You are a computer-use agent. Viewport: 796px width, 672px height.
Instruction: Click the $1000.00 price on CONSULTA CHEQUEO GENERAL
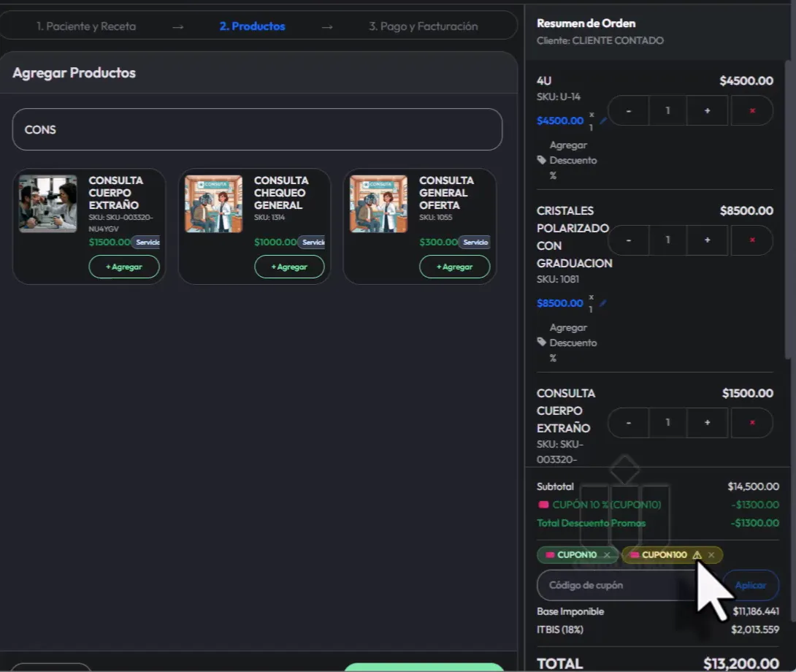(x=275, y=243)
